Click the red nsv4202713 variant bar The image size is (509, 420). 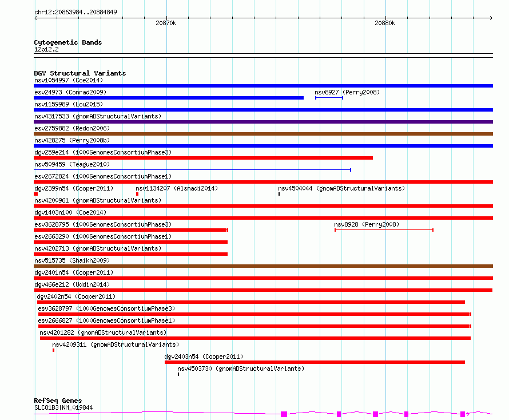(131, 254)
